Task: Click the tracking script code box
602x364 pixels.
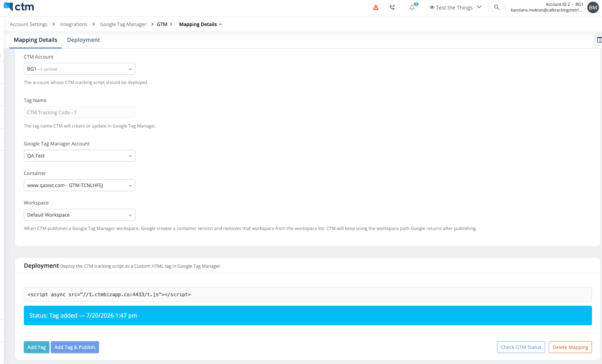Action: 308,295
